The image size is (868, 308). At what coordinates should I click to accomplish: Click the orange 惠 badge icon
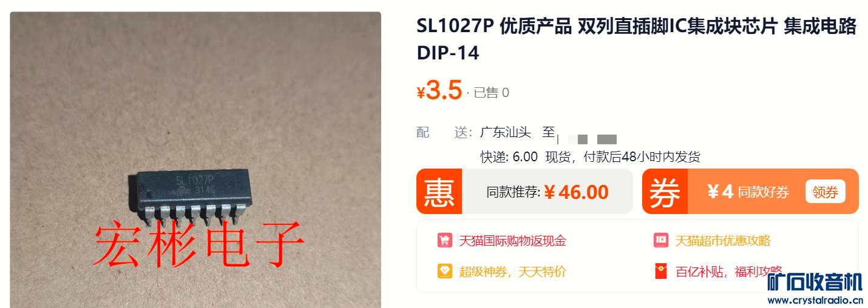pos(439,192)
